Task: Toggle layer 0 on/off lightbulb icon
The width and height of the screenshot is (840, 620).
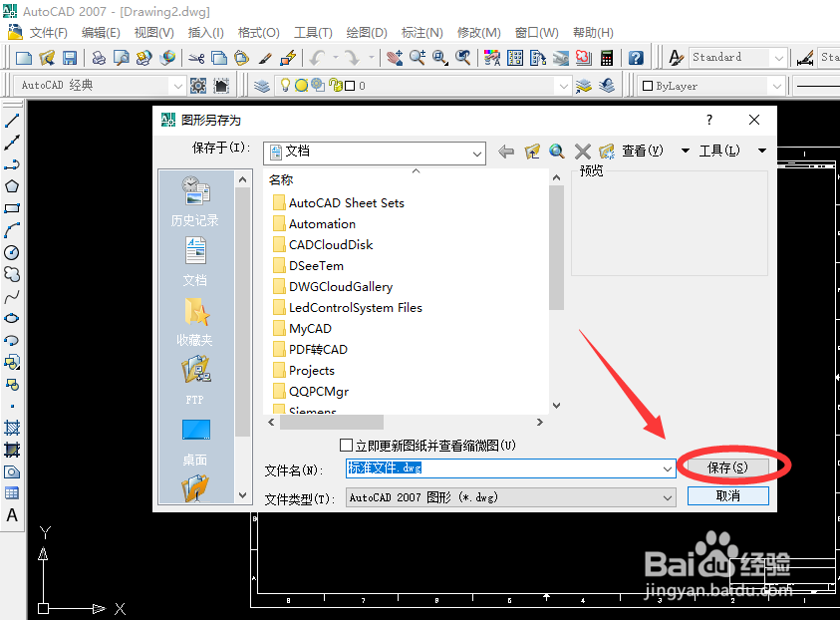Action: 285,85
